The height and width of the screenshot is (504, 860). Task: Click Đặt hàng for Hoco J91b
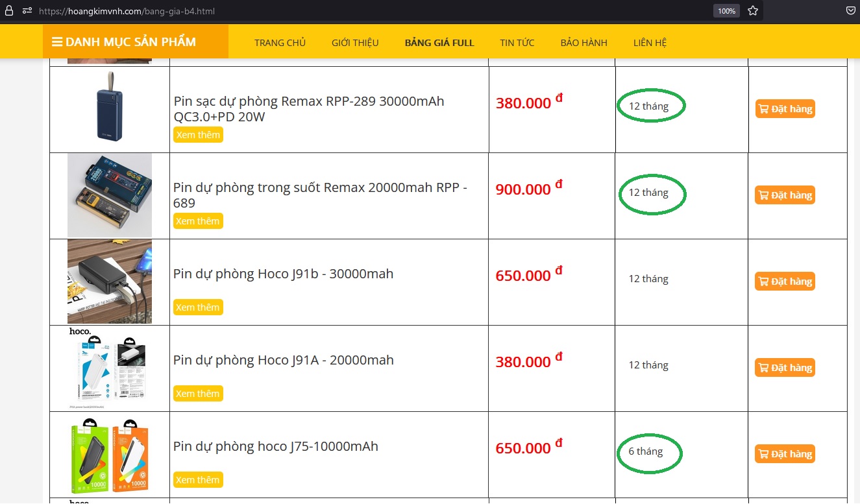click(785, 282)
